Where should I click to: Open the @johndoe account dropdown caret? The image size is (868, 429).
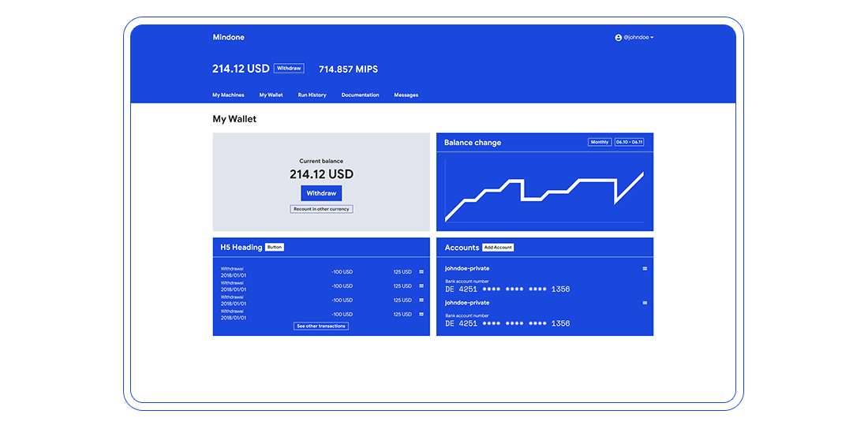[x=652, y=38]
